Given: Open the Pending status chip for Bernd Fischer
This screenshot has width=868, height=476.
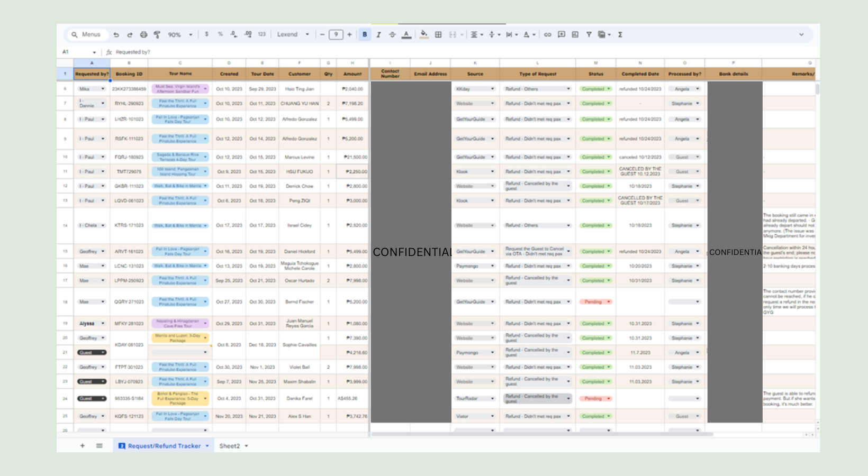Looking at the screenshot, I should pyautogui.click(x=596, y=302).
